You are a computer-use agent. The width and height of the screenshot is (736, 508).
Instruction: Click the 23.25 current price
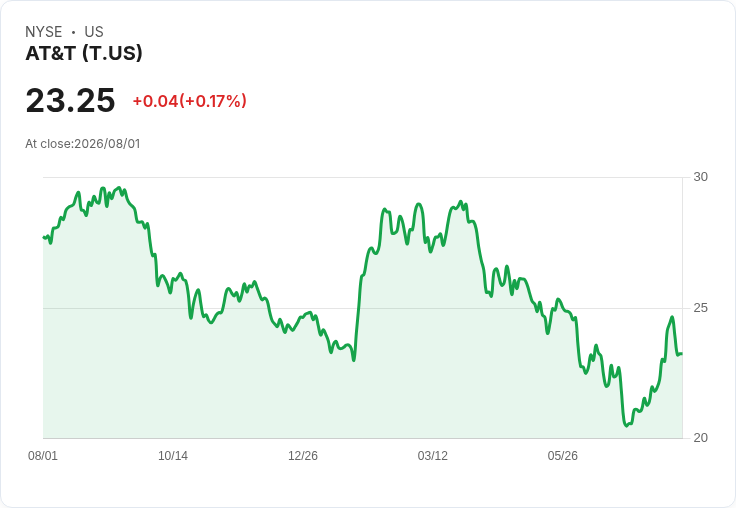(70, 100)
